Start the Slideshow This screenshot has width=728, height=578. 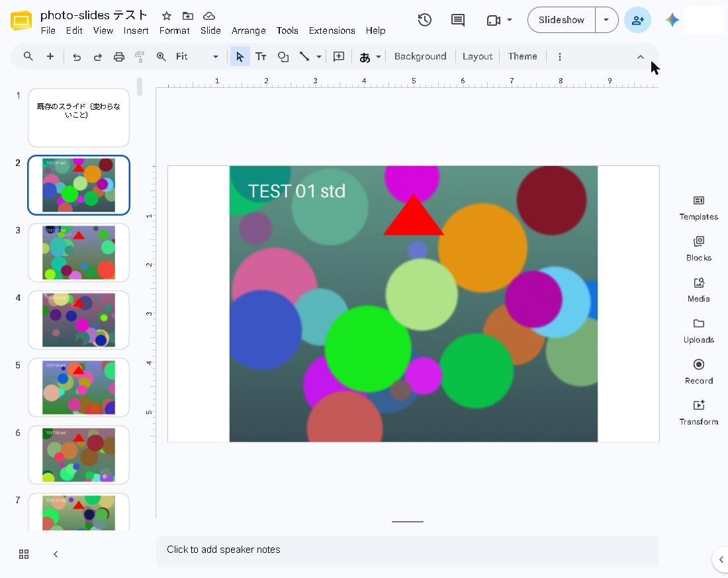coord(561,20)
